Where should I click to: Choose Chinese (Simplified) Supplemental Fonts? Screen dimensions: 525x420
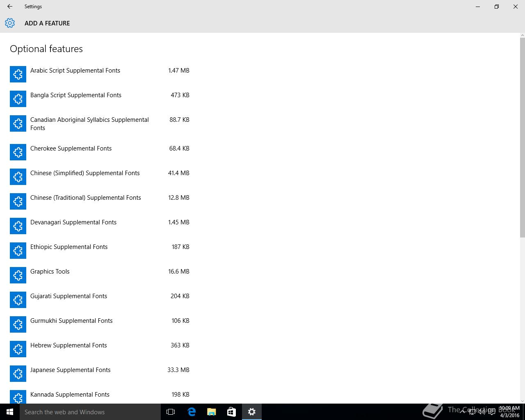(x=85, y=173)
